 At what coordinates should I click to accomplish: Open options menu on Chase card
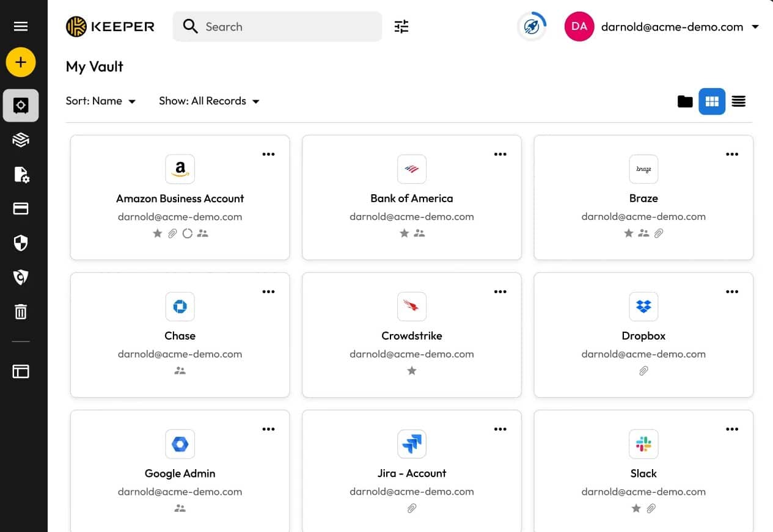click(268, 291)
